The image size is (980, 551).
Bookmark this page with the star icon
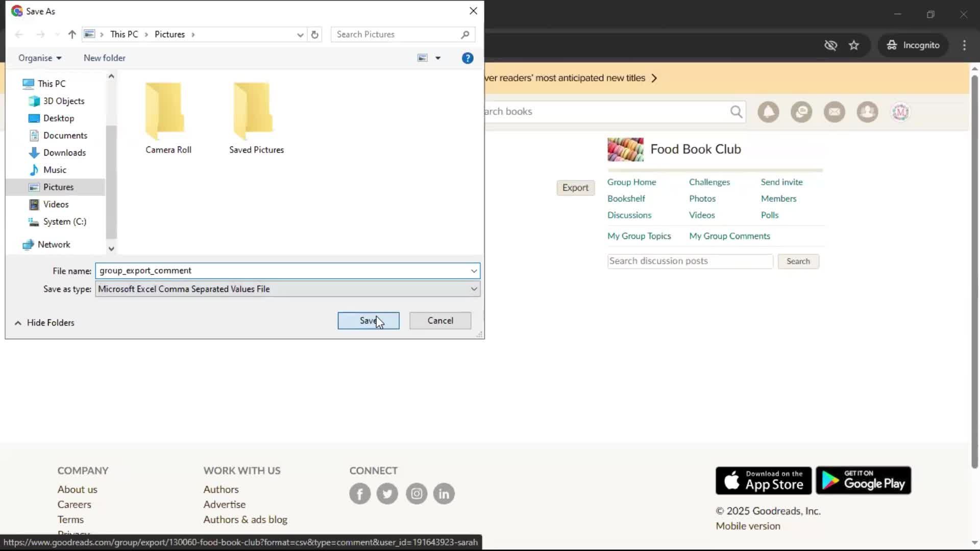(854, 45)
